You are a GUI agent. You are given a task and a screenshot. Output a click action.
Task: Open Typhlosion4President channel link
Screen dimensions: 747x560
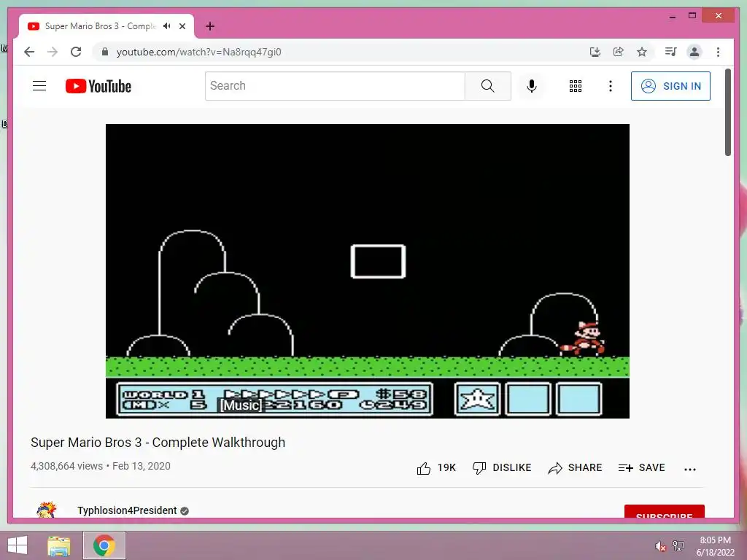[x=127, y=510]
